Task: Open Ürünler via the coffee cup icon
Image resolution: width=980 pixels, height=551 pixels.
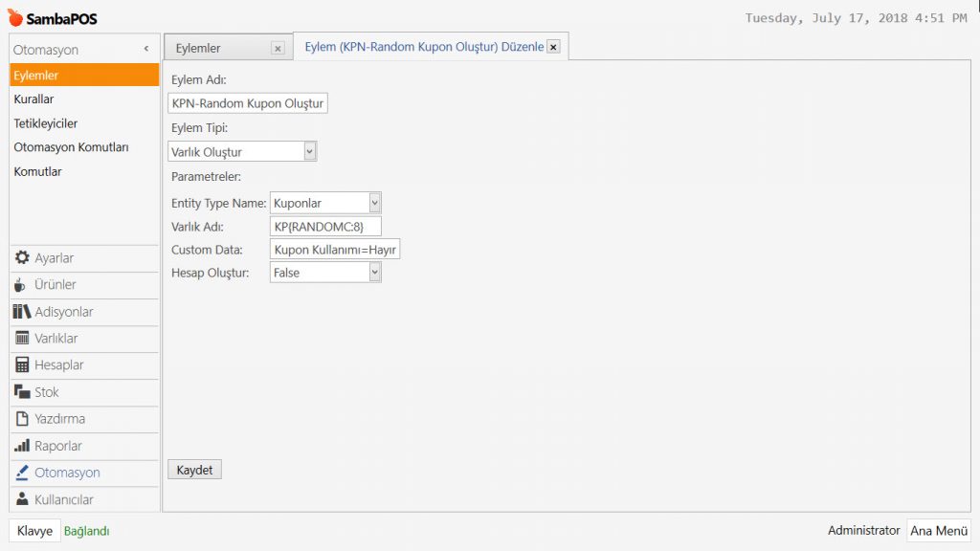Action: click(x=20, y=285)
